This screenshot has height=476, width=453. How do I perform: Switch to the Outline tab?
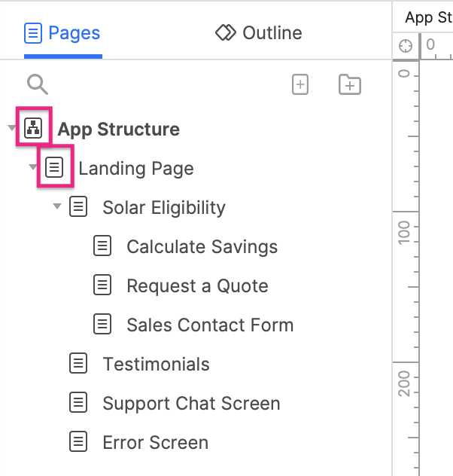pos(259,33)
